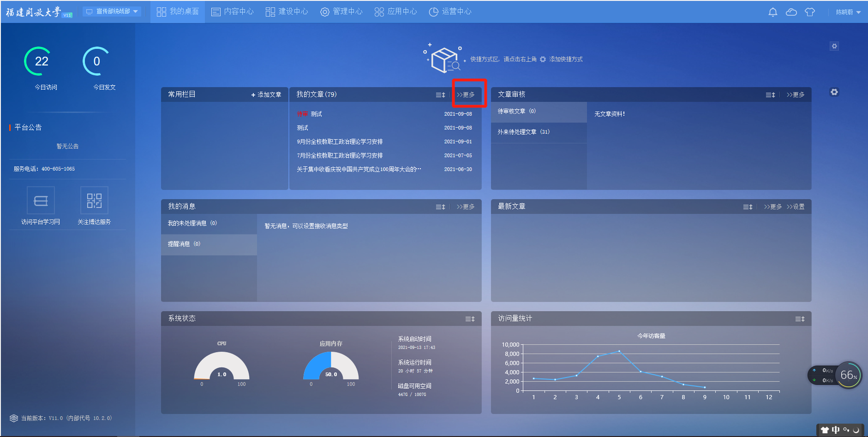
Task: Click the 设置 link in 最新文章 panel
Action: [796, 207]
